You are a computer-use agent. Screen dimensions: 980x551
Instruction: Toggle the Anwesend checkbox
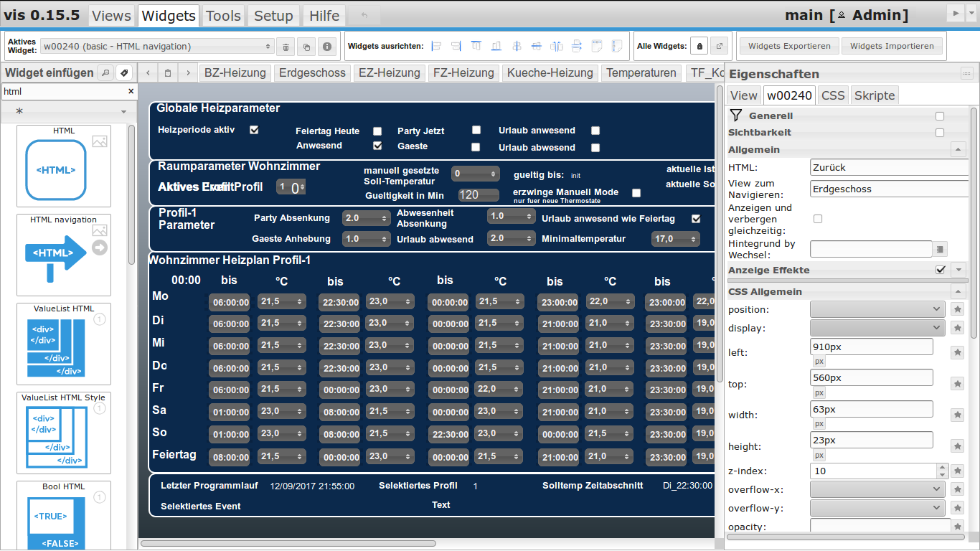pos(377,146)
